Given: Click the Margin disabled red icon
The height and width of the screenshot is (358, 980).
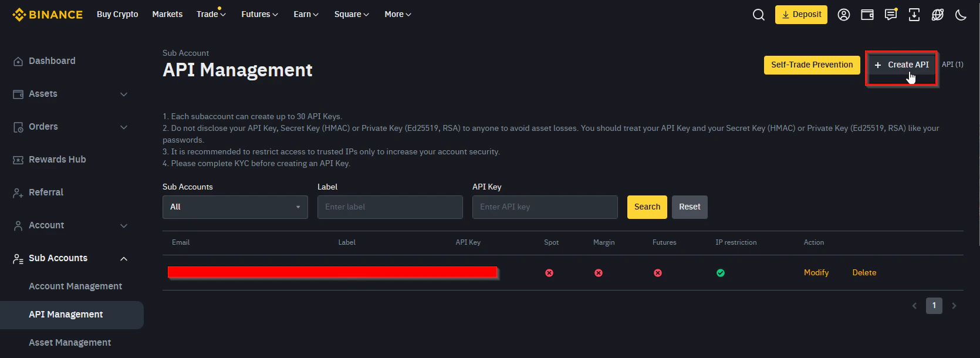Looking at the screenshot, I should click(x=599, y=273).
